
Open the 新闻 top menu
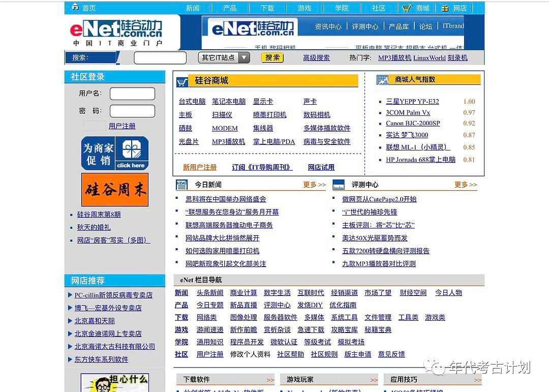coord(193,8)
